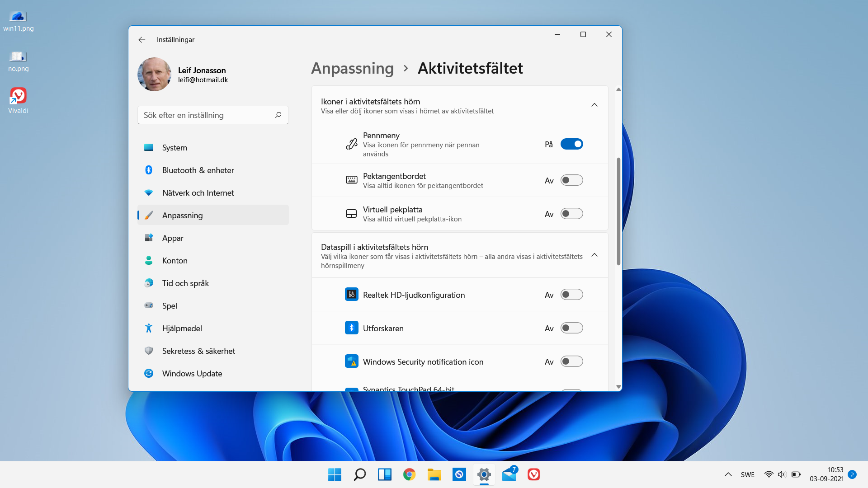Launch Google Chrome from the taskbar

(x=409, y=474)
